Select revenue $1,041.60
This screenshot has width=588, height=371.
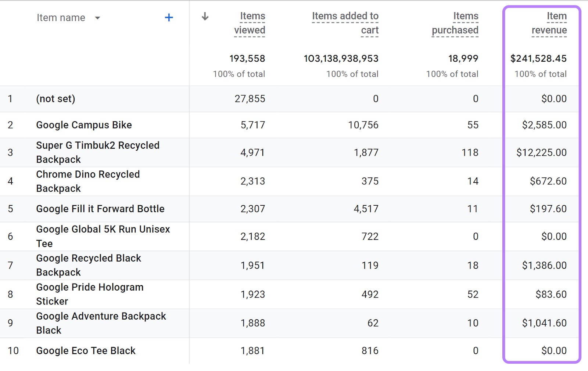[x=544, y=323]
